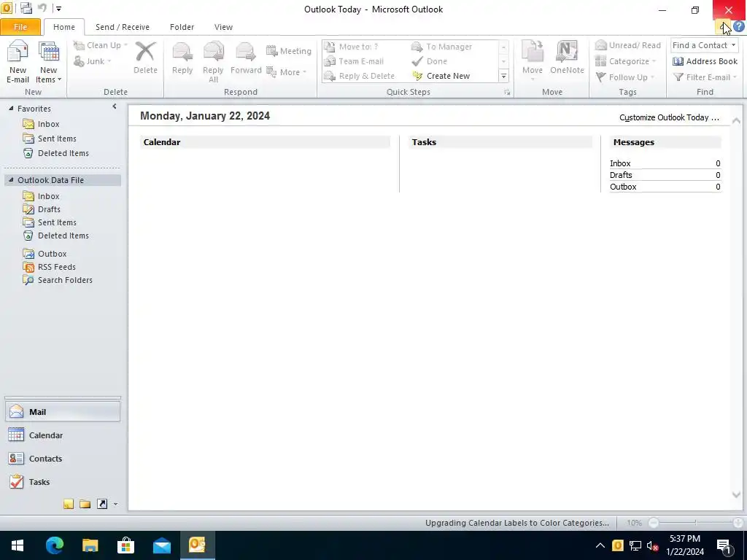Minimize the ribbon with the arrow
The width and height of the screenshot is (747, 560).
pyautogui.click(x=723, y=27)
